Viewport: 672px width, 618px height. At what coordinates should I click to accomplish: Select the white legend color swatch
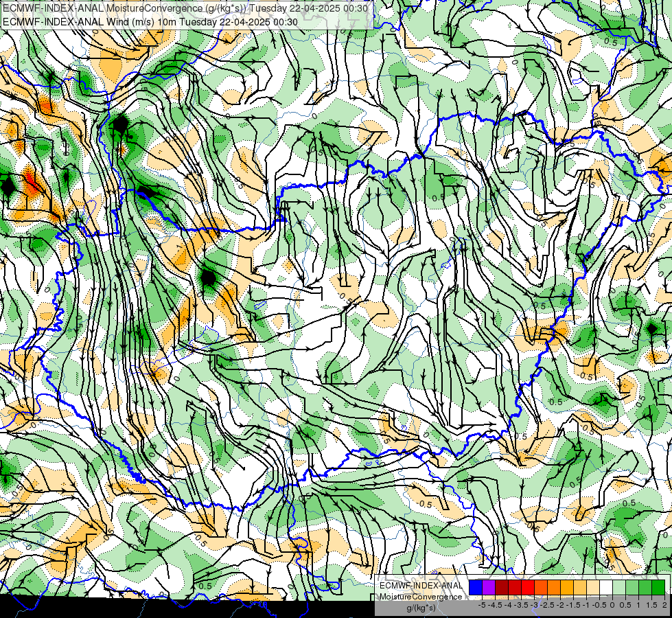[606, 587]
